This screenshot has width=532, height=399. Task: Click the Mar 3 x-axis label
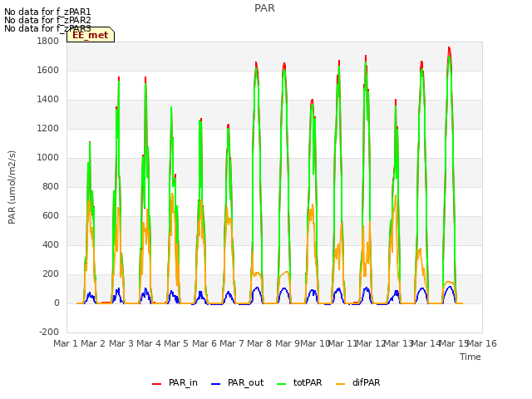pyautogui.click(x=121, y=343)
